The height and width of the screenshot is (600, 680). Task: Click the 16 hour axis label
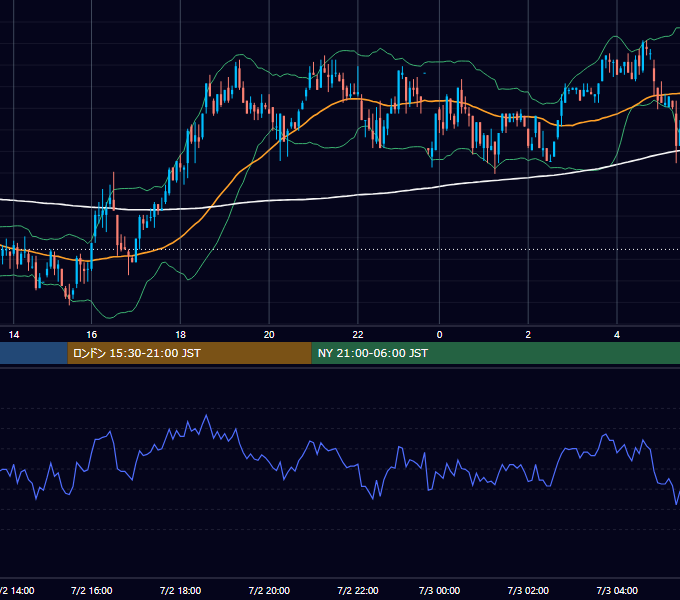coord(92,335)
